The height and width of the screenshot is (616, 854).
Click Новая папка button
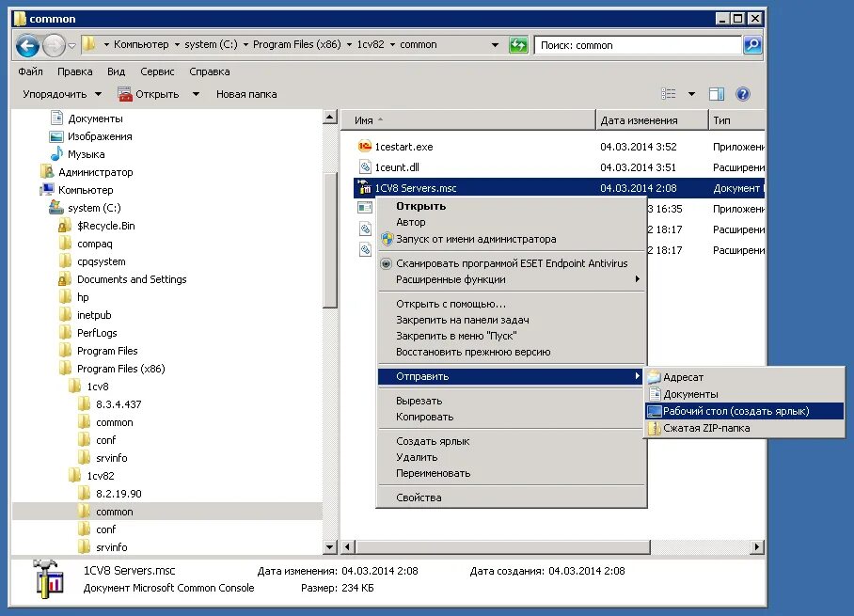click(246, 94)
